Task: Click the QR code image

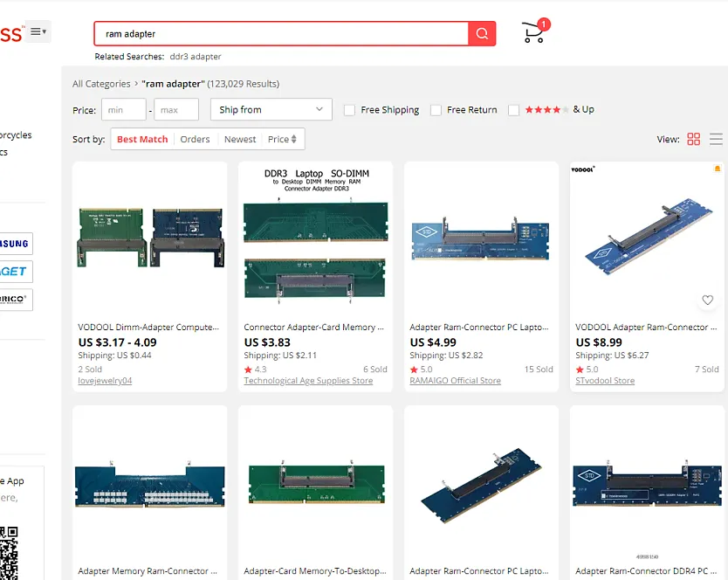Action: pos(9,552)
